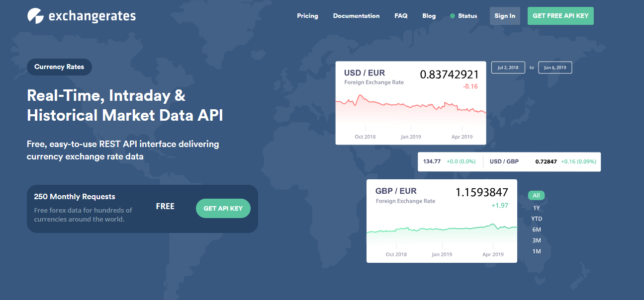This screenshot has height=300, width=644.
Task: Click the green Status indicator dot
Action: (x=453, y=16)
